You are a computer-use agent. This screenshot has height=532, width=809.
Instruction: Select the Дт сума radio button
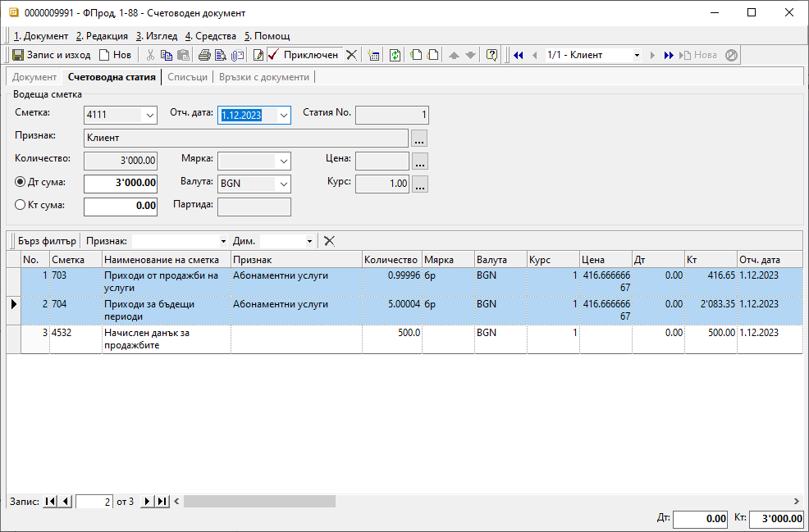coord(21,183)
